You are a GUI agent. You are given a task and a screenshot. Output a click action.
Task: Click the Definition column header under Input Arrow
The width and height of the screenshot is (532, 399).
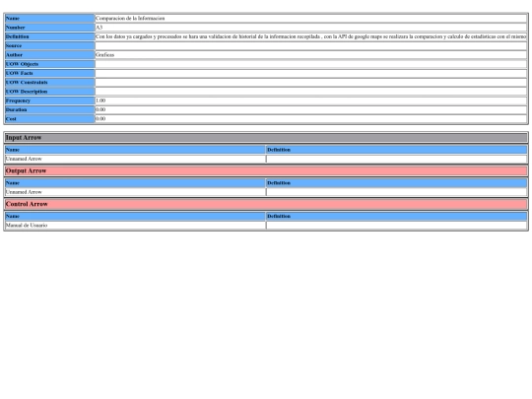click(x=397, y=150)
